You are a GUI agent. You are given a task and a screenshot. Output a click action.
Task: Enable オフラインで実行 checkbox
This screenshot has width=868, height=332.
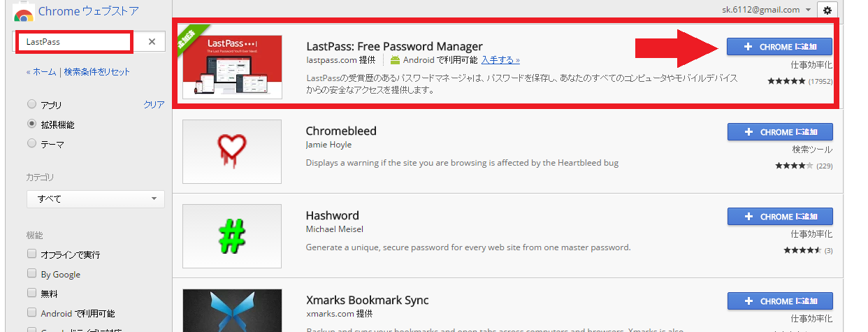(31, 254)
